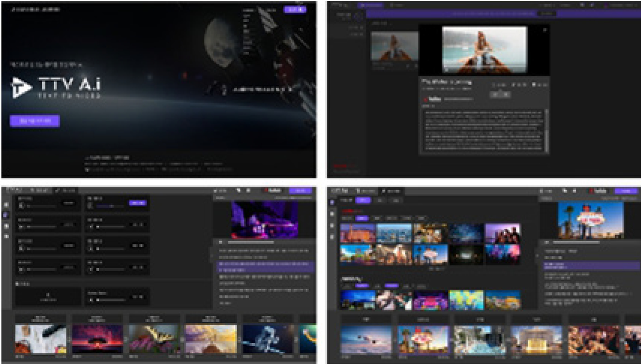Select the airplane scene in the timeline

[366, 339]
